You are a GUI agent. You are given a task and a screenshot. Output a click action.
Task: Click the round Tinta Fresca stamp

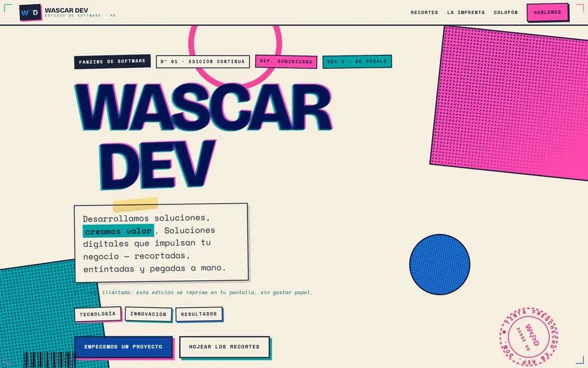528,336
